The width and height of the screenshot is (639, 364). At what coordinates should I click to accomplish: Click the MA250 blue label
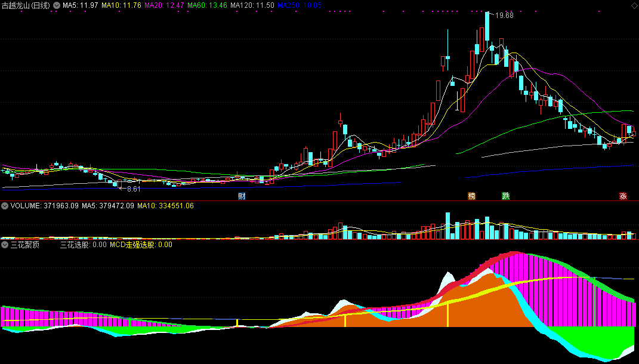[x=300, y=5]
